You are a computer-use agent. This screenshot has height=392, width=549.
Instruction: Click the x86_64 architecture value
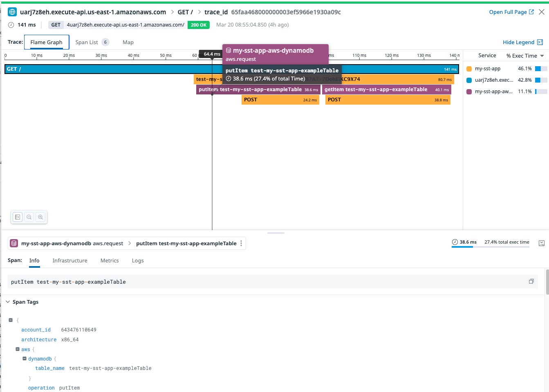click(x=70, y=340)
